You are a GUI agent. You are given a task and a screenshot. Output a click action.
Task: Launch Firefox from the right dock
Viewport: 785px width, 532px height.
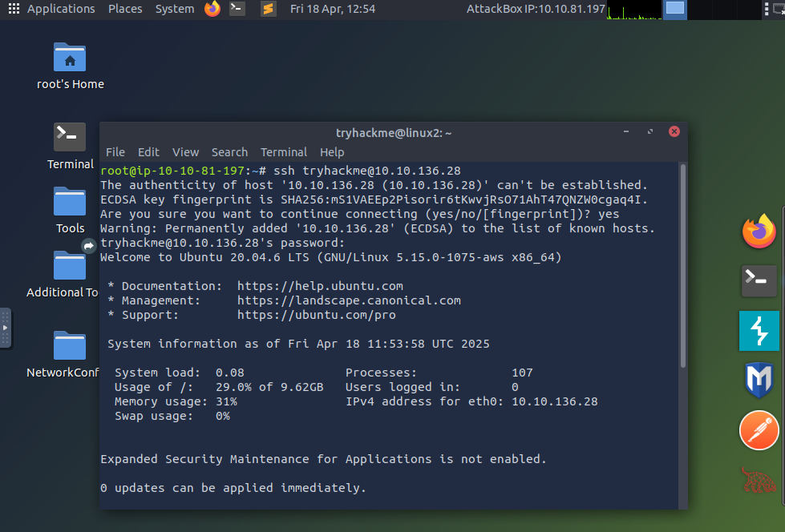click(x=759, y=232)
